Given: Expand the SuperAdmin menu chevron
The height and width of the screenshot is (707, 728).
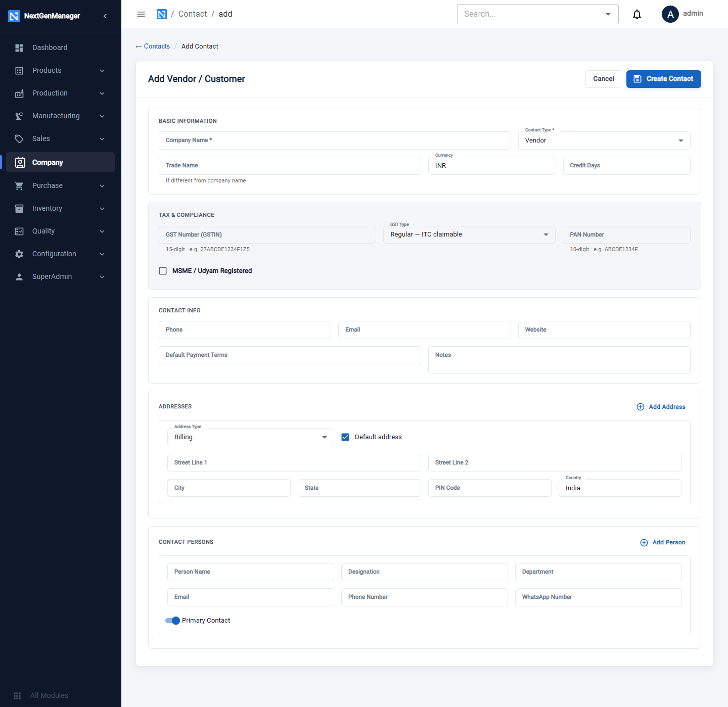Looking at the screenshot, I should point(102,276).
